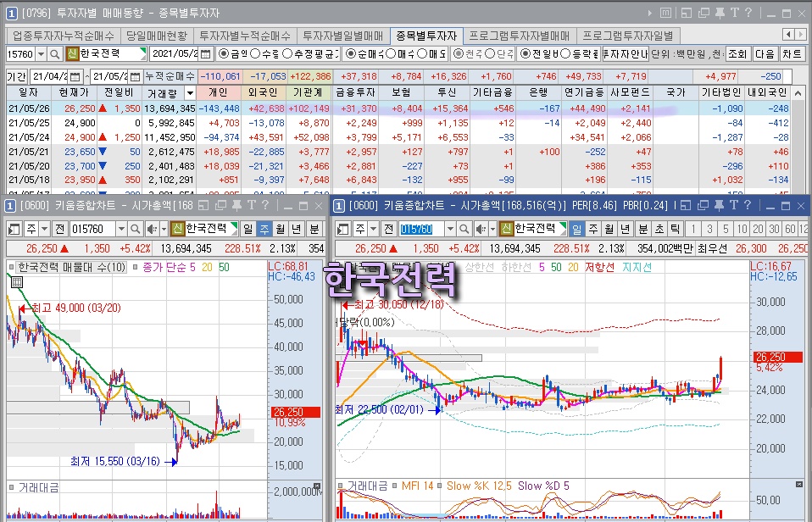This screenshot has width=812, height=522.
Task: Click the 신 badge beside 한국전력 in 투자자별 매매동향
Action: [x=72, y=54]
